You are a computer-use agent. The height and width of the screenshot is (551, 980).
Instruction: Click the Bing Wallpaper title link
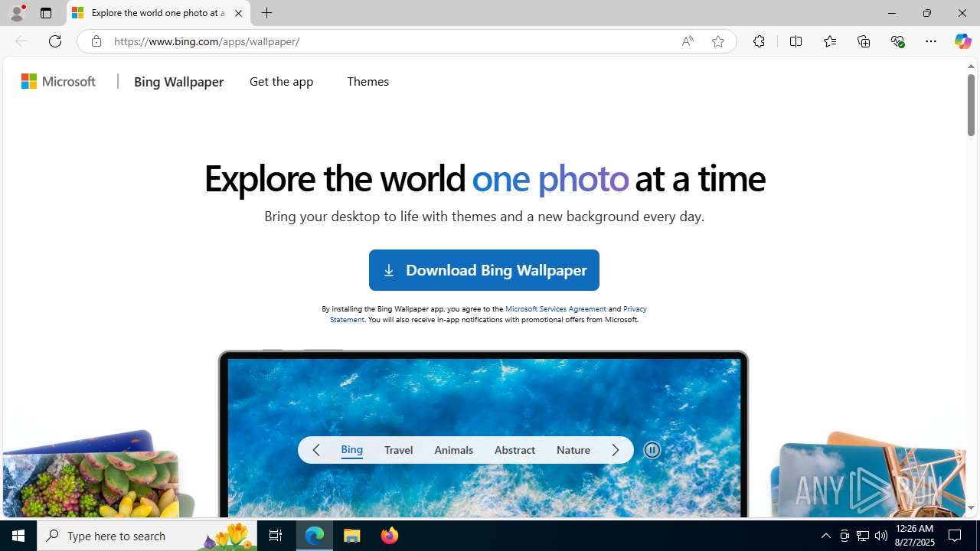(178, 82)
